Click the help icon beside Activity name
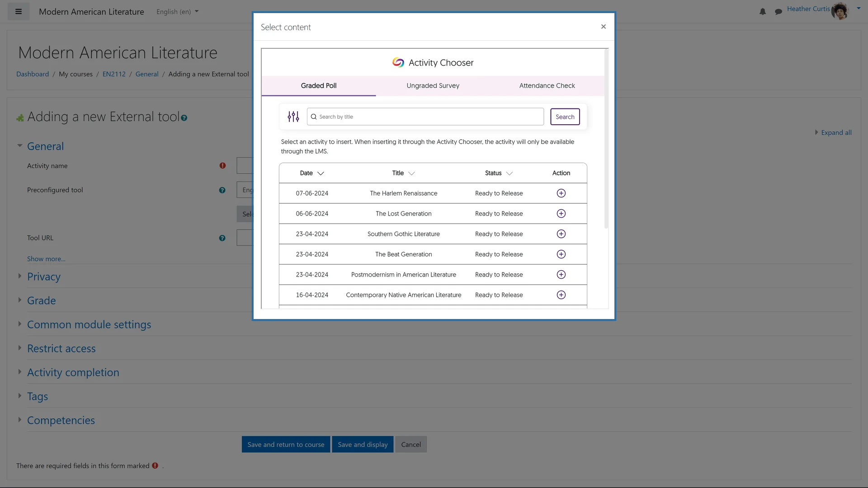 click(222, 165)
